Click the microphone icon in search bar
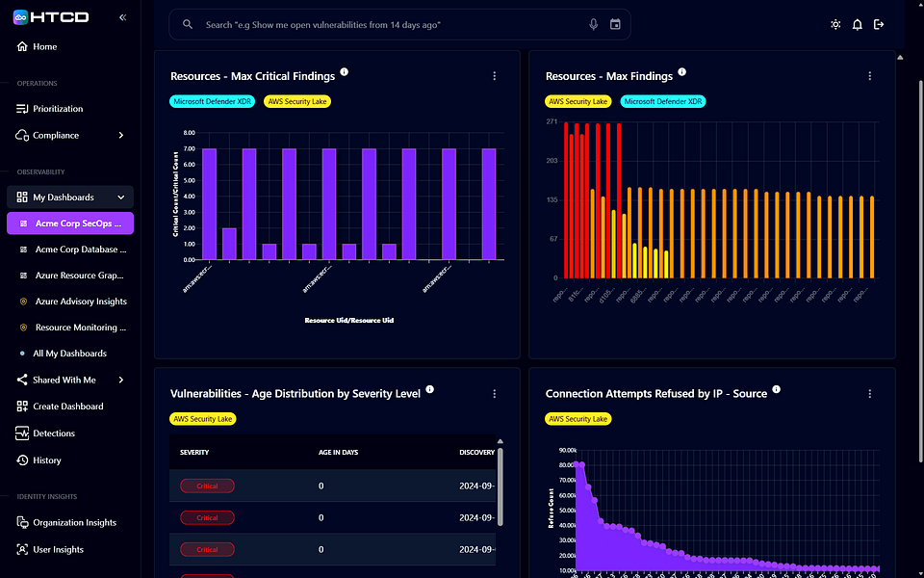Viewport: 924px width, 578px height. tap(595, 24)
